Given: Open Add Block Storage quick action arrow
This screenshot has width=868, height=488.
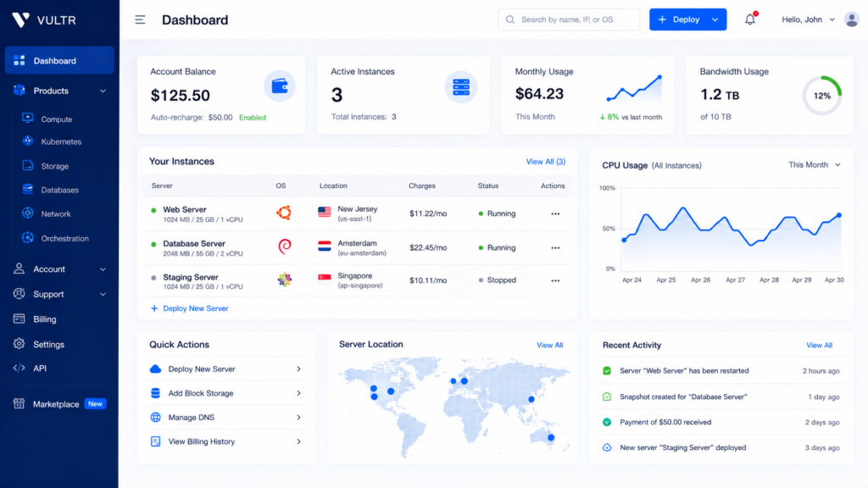Looking at the screenshot, I should 299,393.
